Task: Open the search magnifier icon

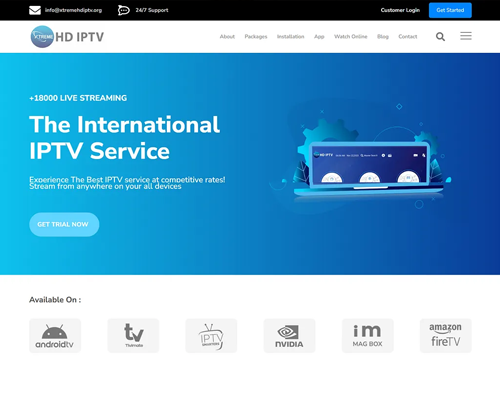Action: 440,37
